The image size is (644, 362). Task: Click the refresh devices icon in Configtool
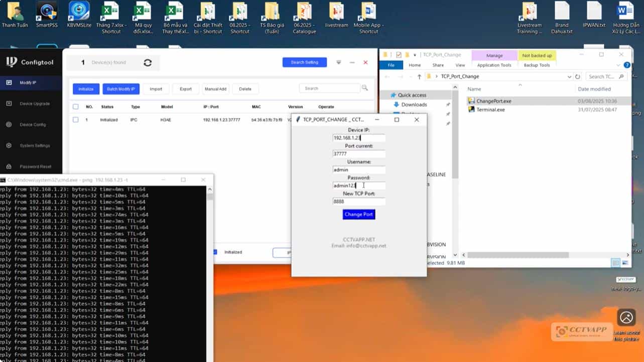pyautogui.click(x=148, y=63)
